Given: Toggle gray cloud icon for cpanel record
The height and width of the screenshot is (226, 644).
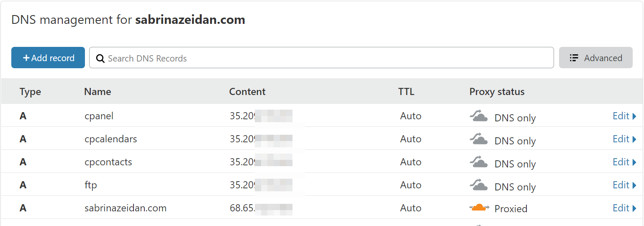Looking at the screenshot, I should point(479,116).
